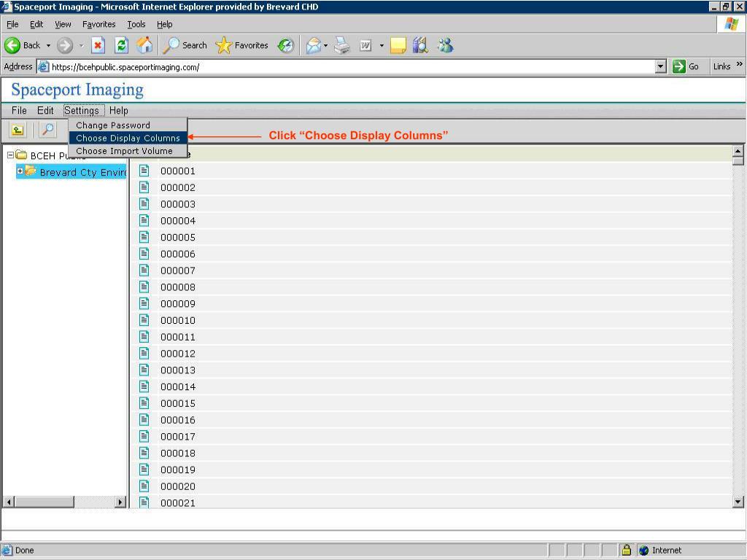Click the yellow Discuss note icon
Image resolution: width=747 pixels, height=560 pixels.
[x=398, y=45]
